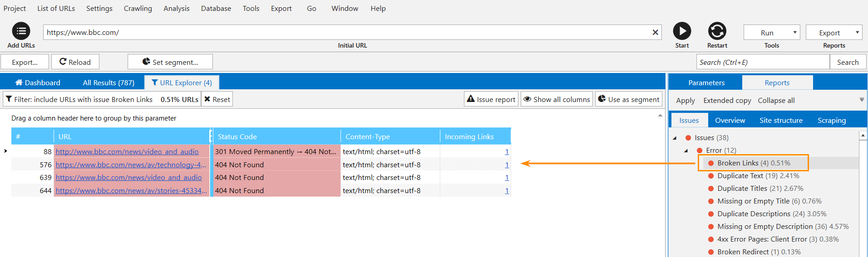Click the Add URLs list icon
The height and width of the screenshot is (257, 868).
tap(21, 31)
